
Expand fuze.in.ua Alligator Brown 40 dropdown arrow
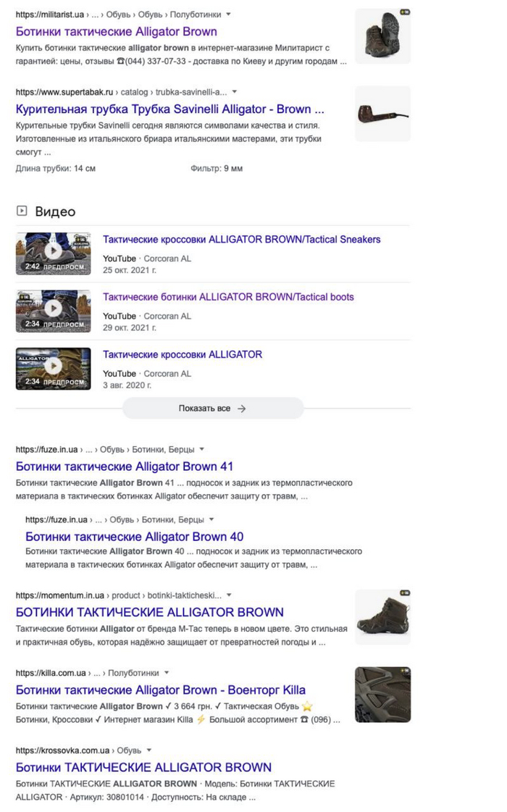pyautogui.click(x=211, y=519)
